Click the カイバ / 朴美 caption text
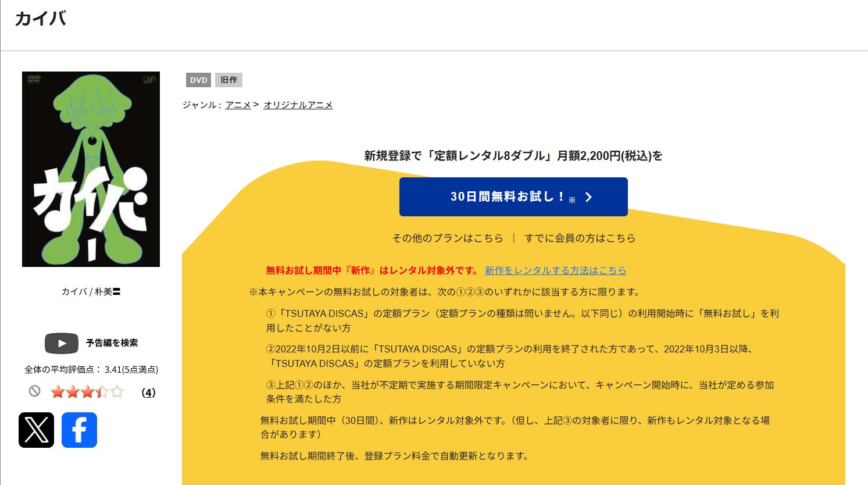This screenshot has width=868, height=485. [91, 291]
